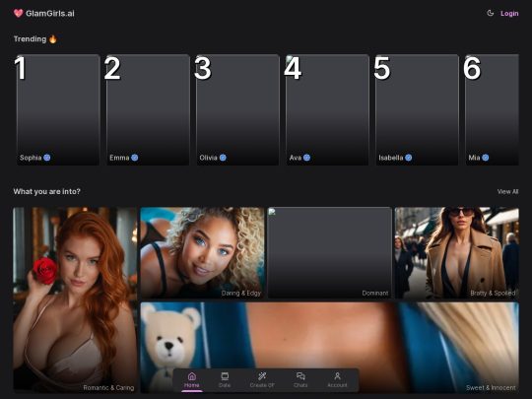Screen dimensions: 532x399
Task: Open trending card number 3 Olivia
Action: pyautogui.click(x=237, y=110)
